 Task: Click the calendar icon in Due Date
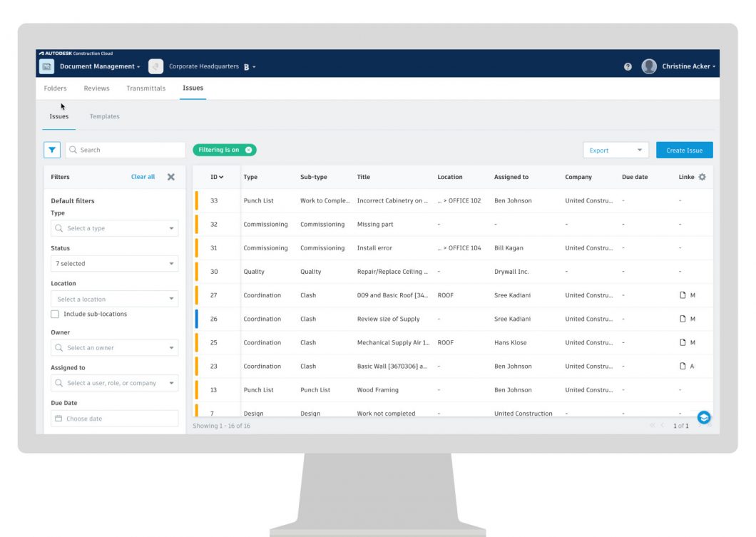coord(58,419)
